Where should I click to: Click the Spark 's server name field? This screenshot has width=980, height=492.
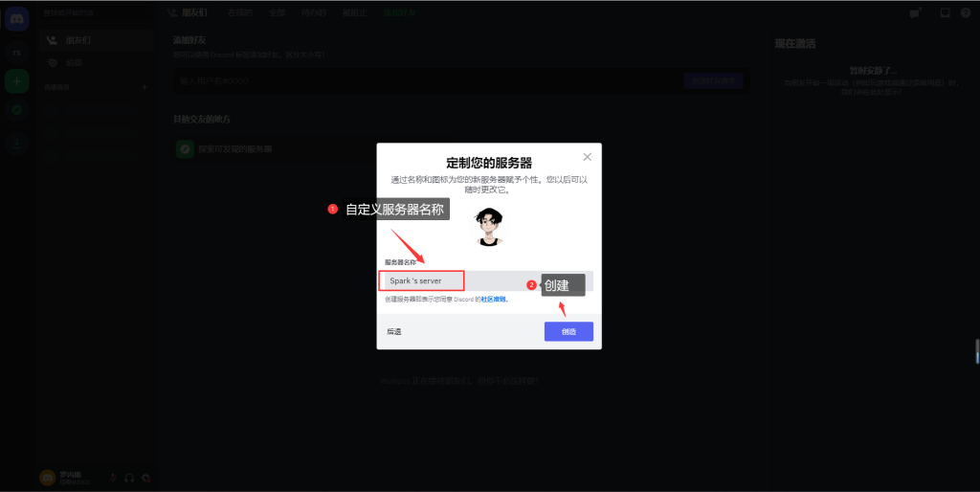(421, 280)
